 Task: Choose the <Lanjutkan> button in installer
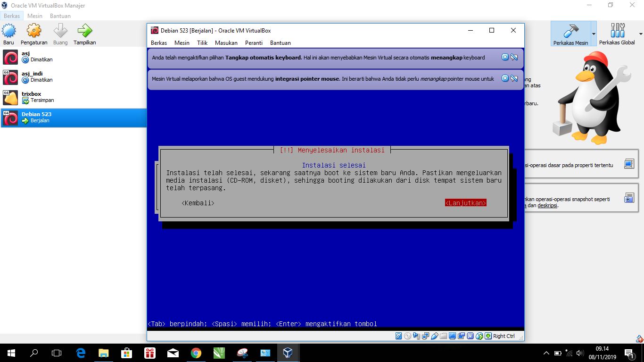click(466, 203)
